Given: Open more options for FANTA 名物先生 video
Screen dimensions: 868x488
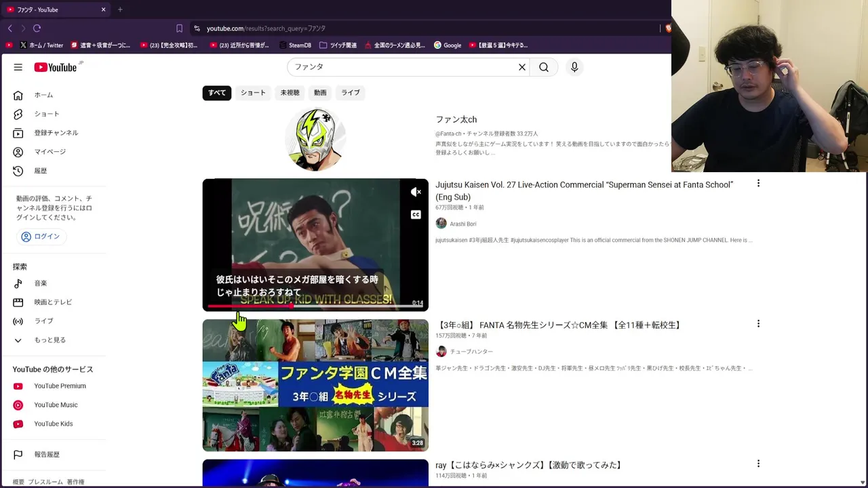Looking at the screenshot, I should coord(758,324).
